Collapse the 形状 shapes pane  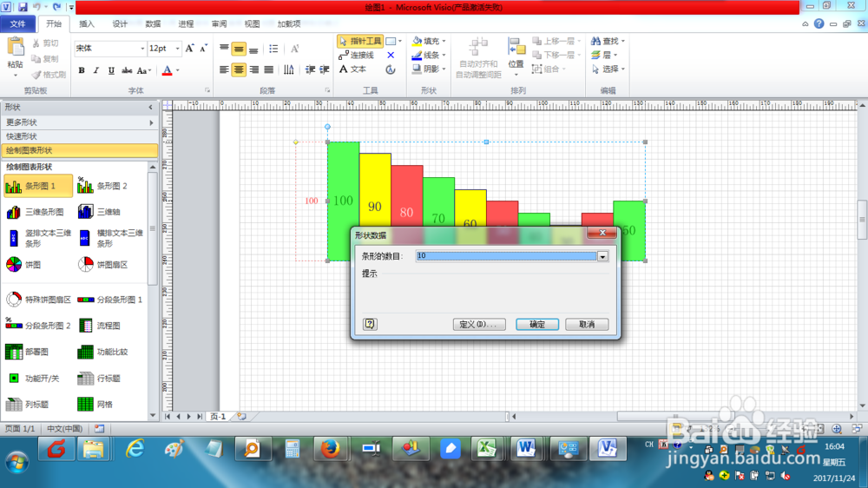pyautogui.click(x=150, y=108)
